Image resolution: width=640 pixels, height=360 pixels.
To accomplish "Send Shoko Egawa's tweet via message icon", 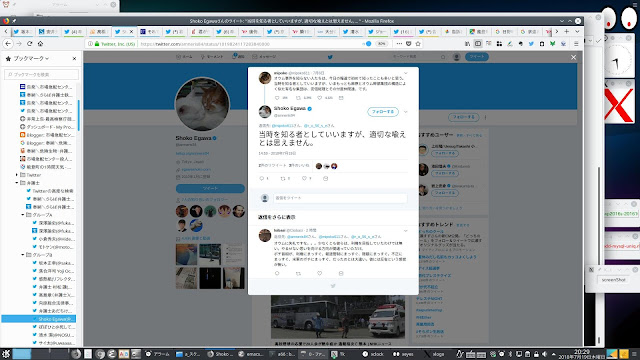I will 325,178.
